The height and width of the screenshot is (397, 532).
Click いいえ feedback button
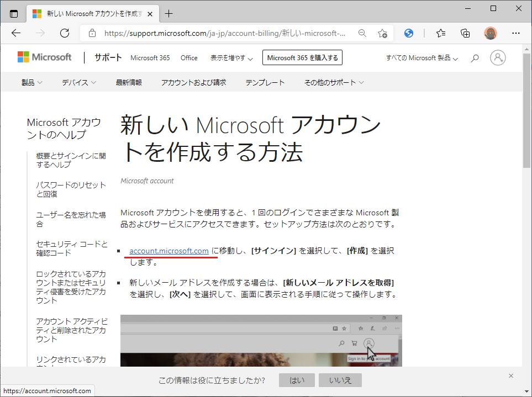(x=340, y=380)
